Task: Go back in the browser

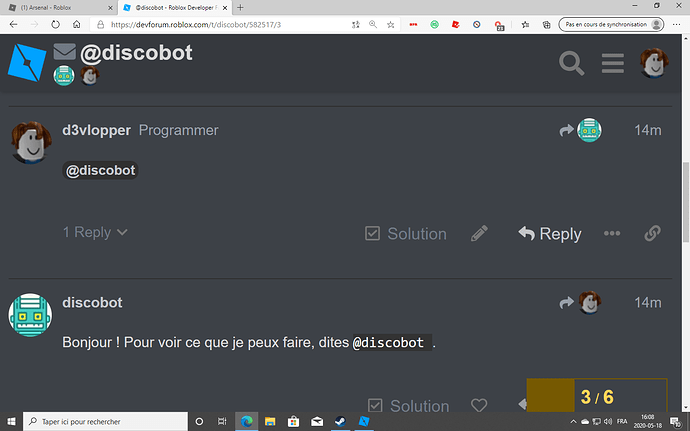Action: pos(13,25)
